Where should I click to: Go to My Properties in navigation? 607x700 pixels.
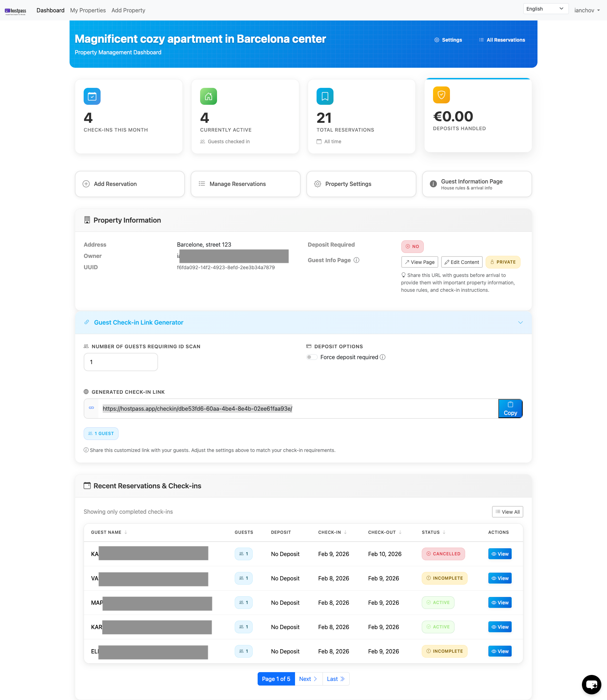point(88,10)
